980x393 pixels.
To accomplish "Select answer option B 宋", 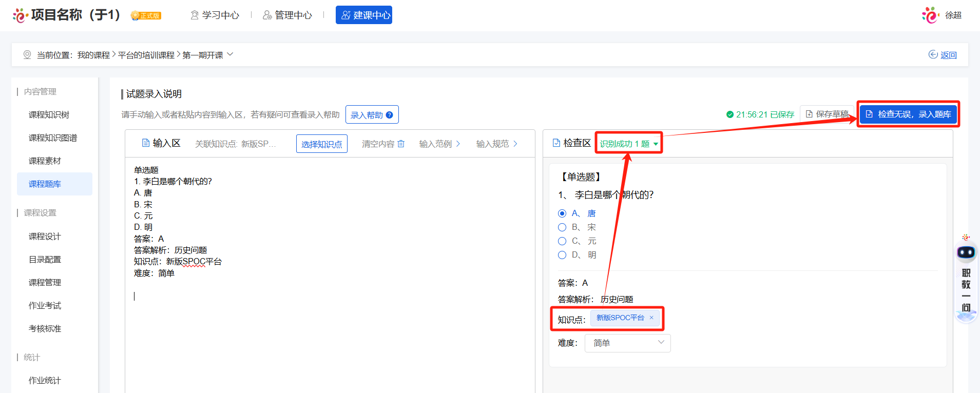I will pyautogui.click(x=562, y=227).
